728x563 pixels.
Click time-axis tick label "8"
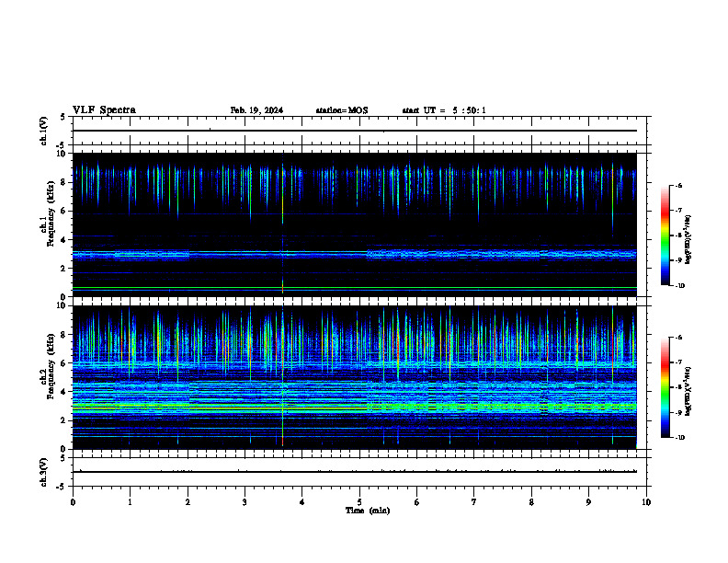point(531,502)
